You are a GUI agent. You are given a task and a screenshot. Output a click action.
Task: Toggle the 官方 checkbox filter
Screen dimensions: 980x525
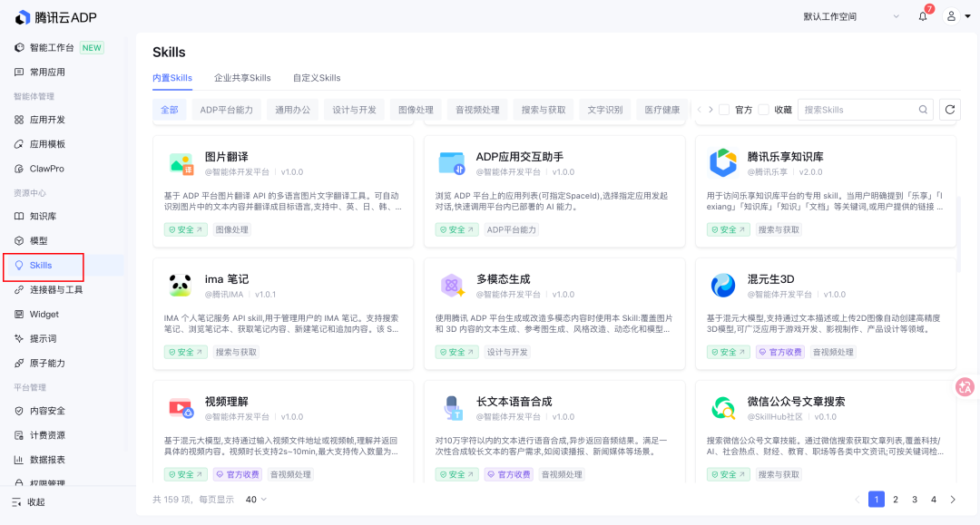(x=724, y=110)
